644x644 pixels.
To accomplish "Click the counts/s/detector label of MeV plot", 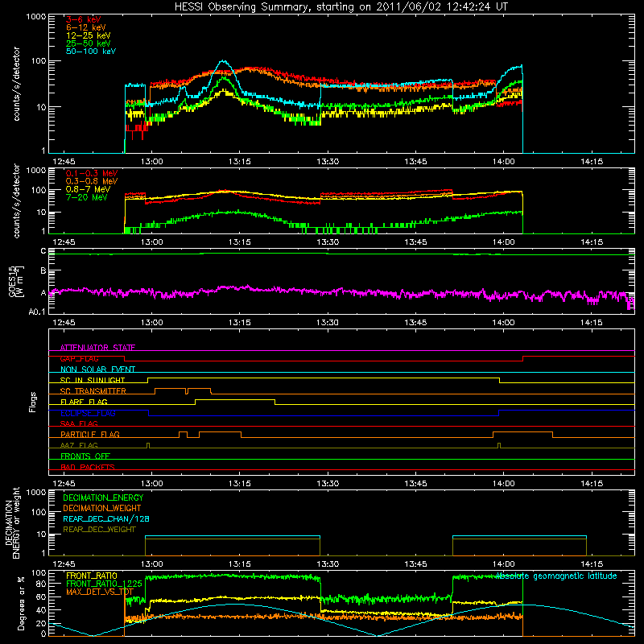I will pos(16,200).
